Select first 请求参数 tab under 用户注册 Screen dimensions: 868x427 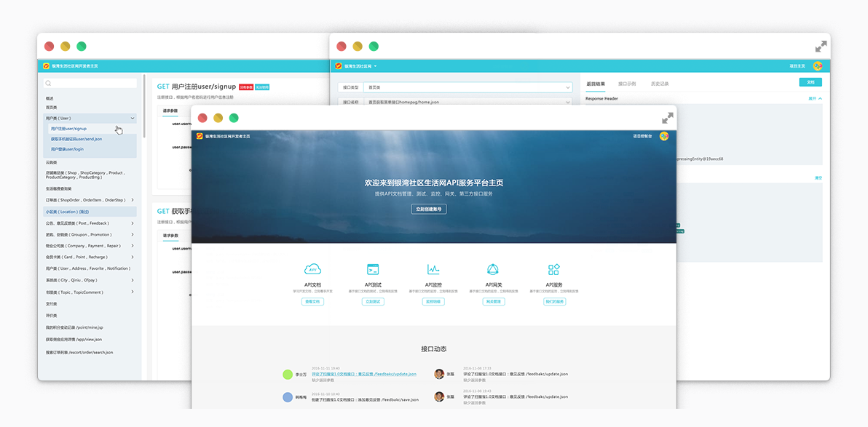pyautogui.click(x=170, y=111)
